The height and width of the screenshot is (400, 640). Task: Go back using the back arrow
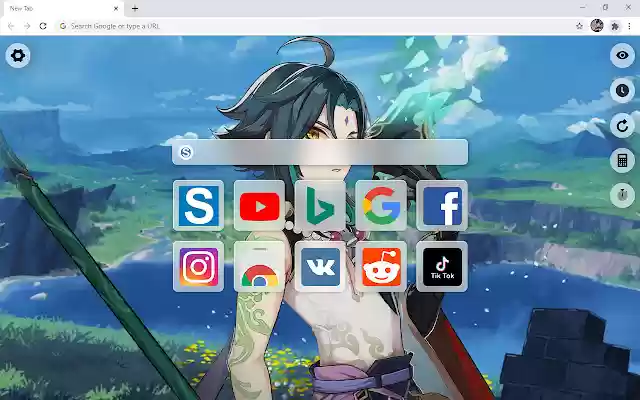(11, 26)
